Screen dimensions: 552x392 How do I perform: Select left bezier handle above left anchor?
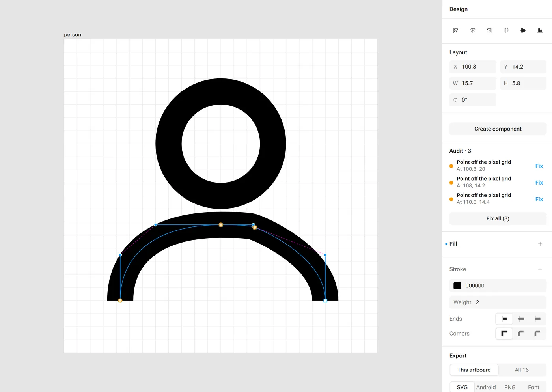120,255
